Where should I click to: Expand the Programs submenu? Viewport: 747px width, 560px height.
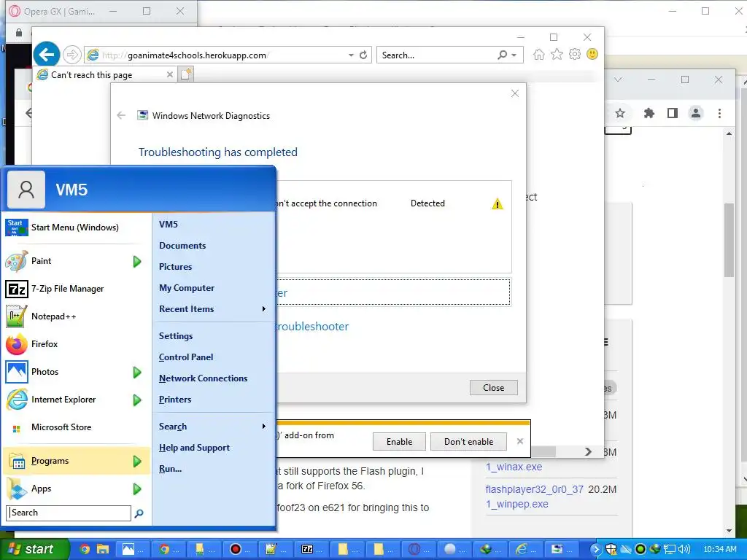tap(75, 461)
